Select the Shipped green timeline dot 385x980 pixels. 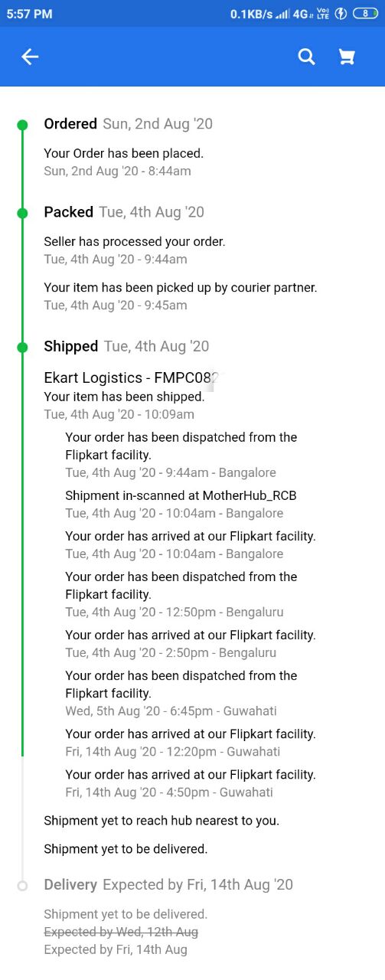pos(22,347)
